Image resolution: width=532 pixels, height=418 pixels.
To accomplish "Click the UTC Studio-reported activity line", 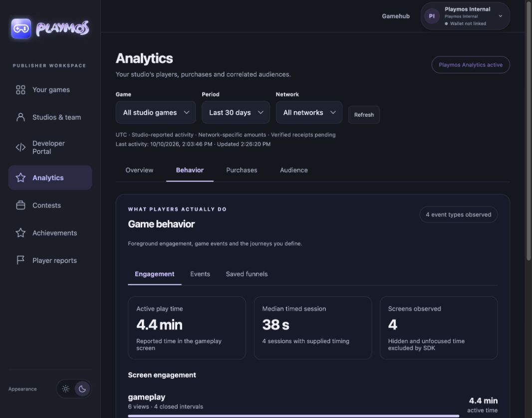I will pos(226,135).
